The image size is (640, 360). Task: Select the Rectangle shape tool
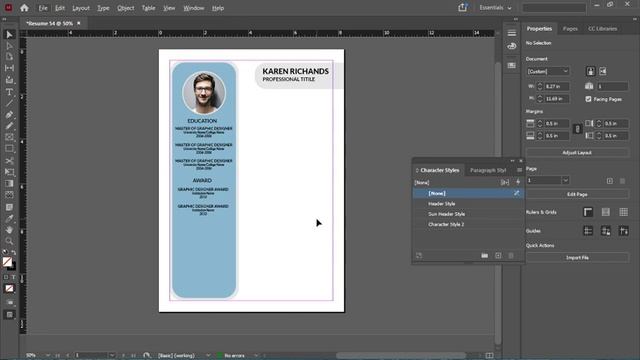(x=9, y=149)
